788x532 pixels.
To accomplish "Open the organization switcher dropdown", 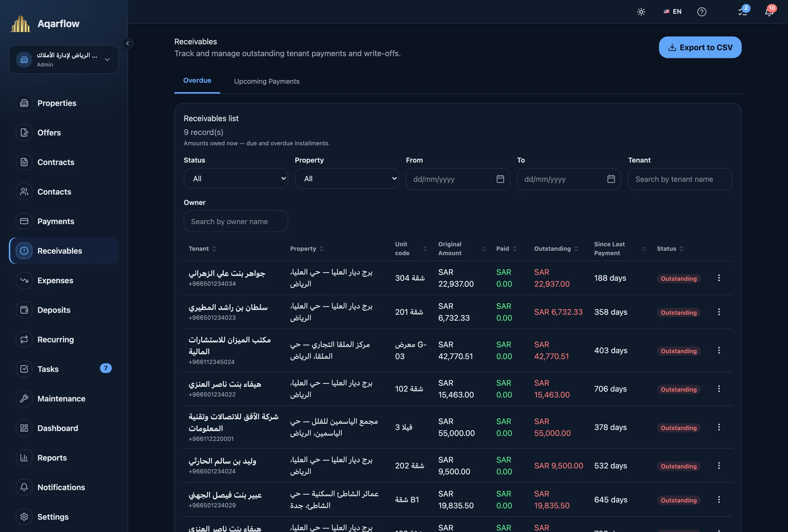I will coord(64,60).
